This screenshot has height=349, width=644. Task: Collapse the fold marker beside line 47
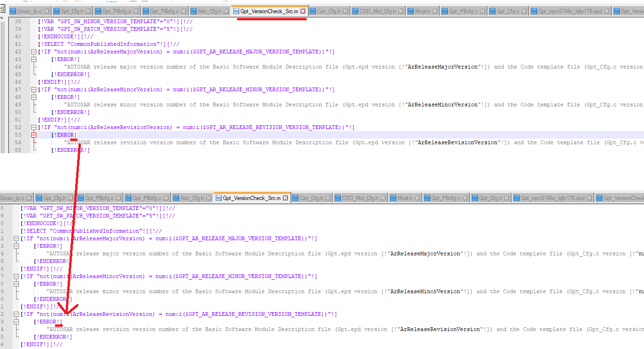pyautogui.click(x=33, y=89)
